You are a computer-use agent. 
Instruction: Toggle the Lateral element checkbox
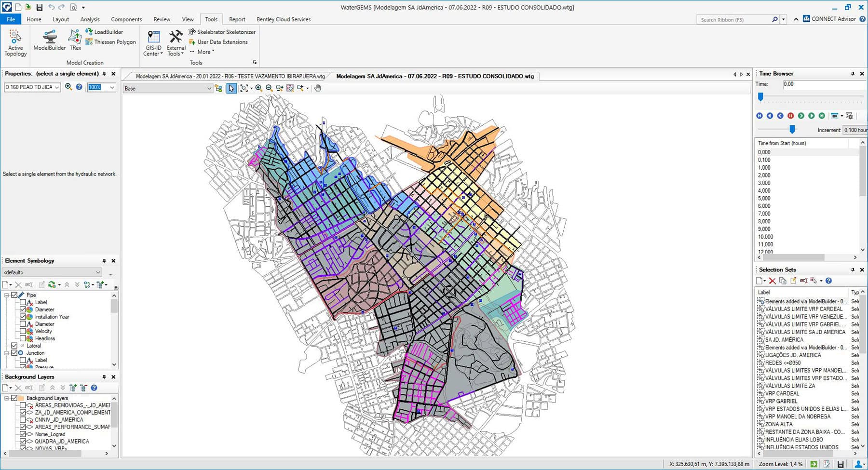point(14,346)
